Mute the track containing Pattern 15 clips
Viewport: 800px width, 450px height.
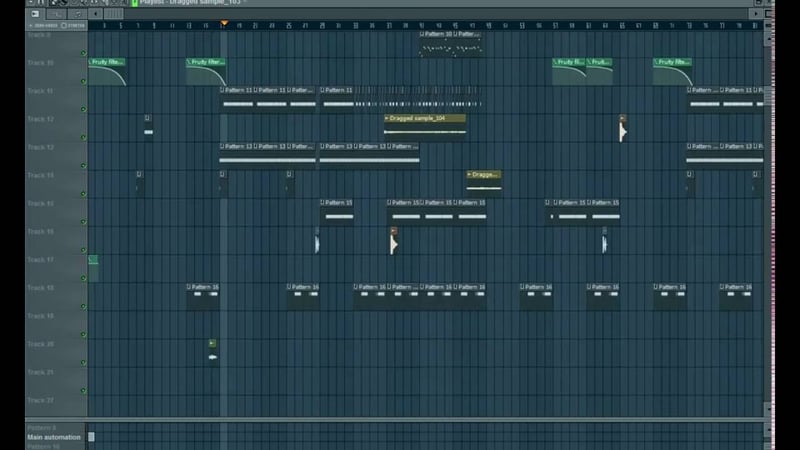84,222
